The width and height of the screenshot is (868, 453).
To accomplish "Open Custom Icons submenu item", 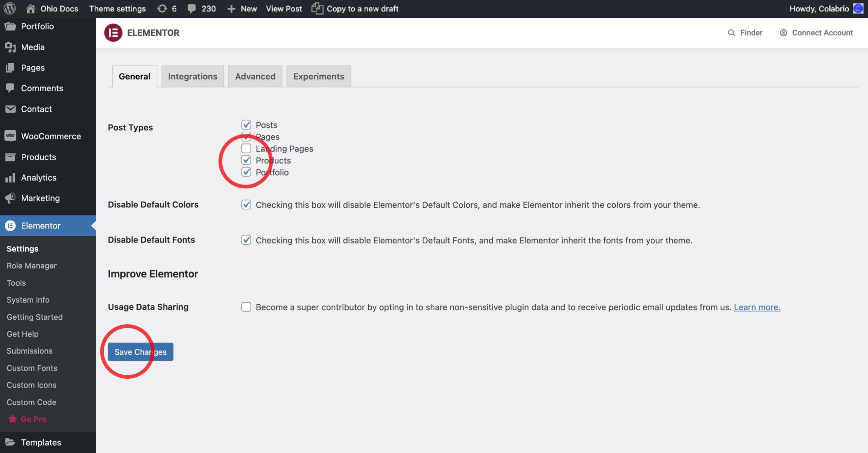I will point(32,385).
